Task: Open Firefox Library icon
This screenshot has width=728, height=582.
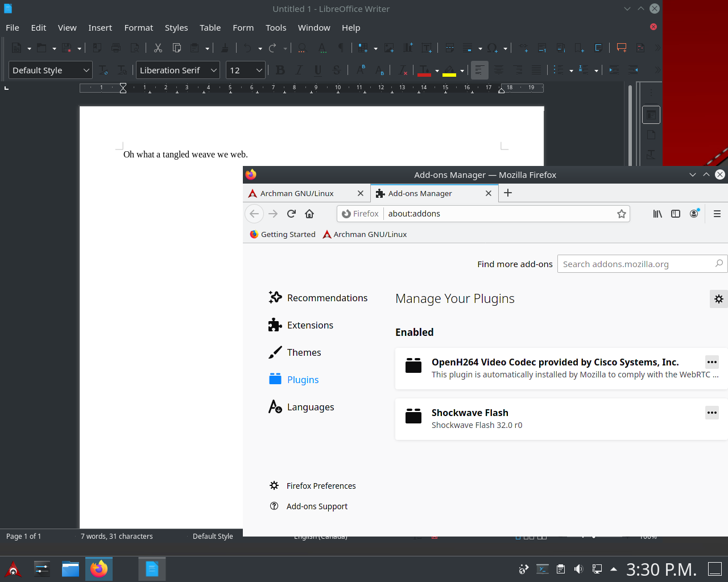Action: (x=657, y=214)
